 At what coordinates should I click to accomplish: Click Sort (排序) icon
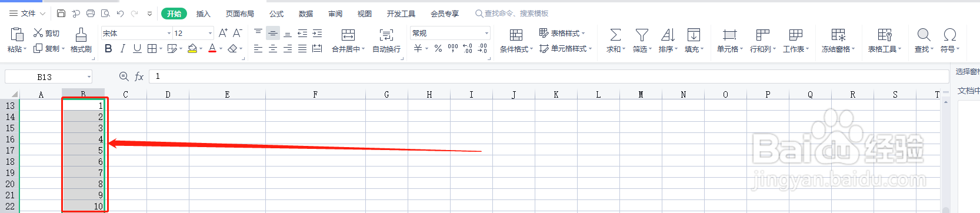(x=668, y=35)
